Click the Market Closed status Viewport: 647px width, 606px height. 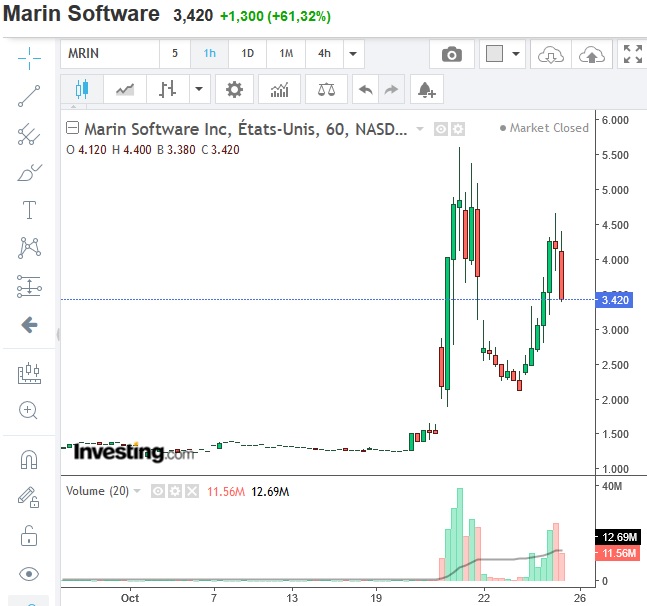click(544, 128)
